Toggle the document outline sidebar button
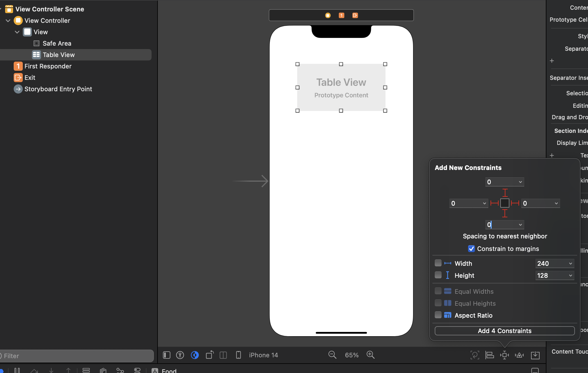The image size is (588, 373). (x=167, y=355)
